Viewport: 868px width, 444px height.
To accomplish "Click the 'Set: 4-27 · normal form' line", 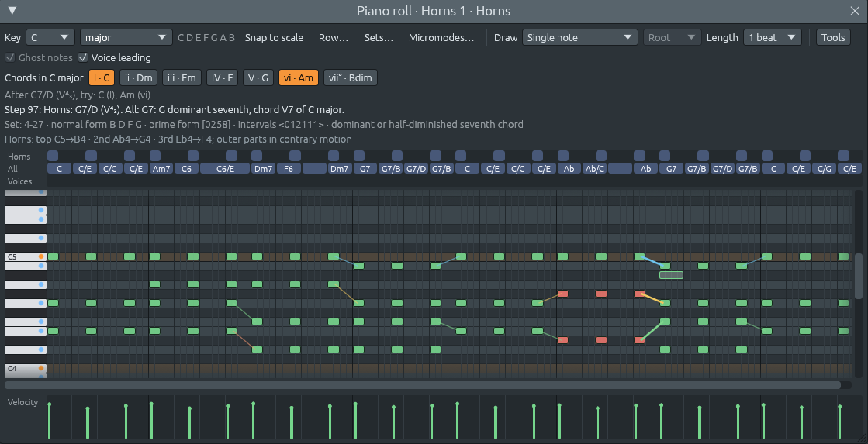I will click(x=264, y=125).
